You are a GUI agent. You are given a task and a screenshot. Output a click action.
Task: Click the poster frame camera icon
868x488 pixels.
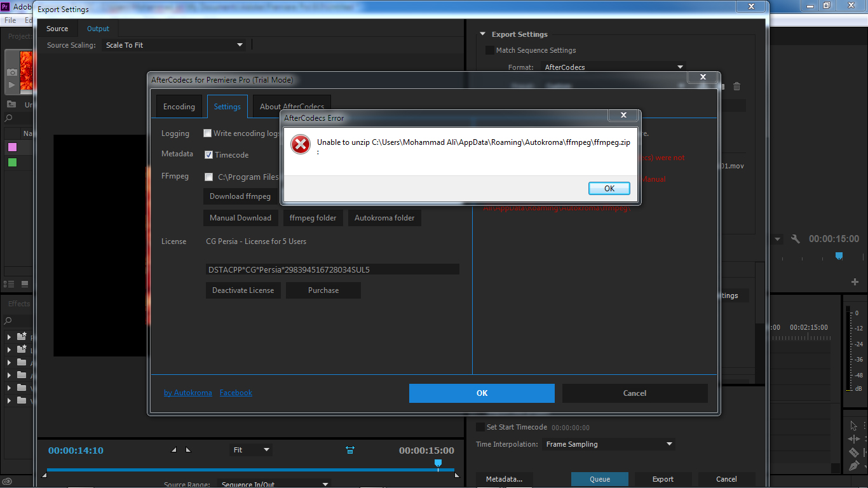point(11,72)
